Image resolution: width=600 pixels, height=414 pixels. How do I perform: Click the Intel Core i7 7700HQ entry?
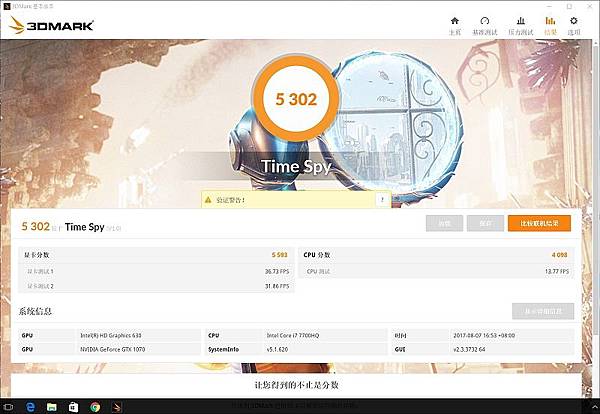coord(293,335)
